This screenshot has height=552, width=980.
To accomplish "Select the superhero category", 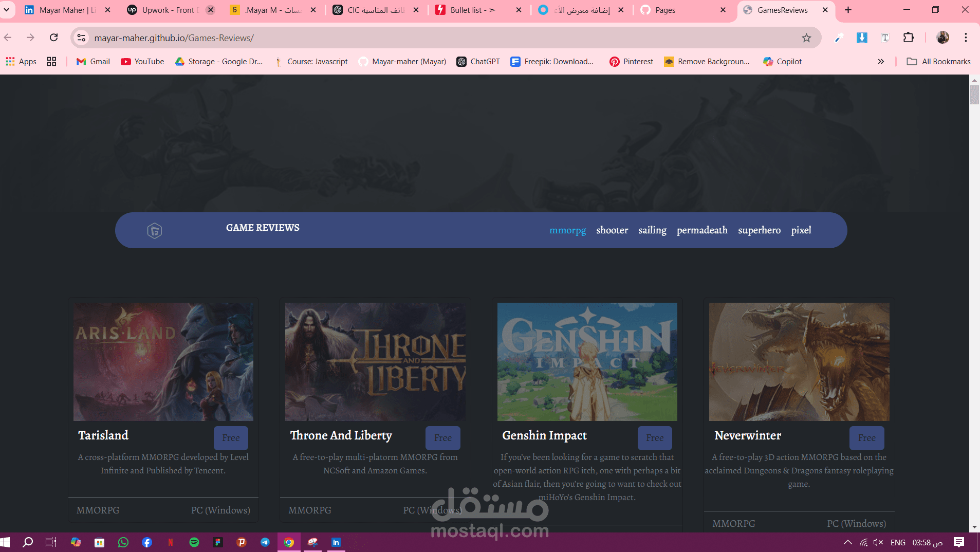I will coord(759,230).
